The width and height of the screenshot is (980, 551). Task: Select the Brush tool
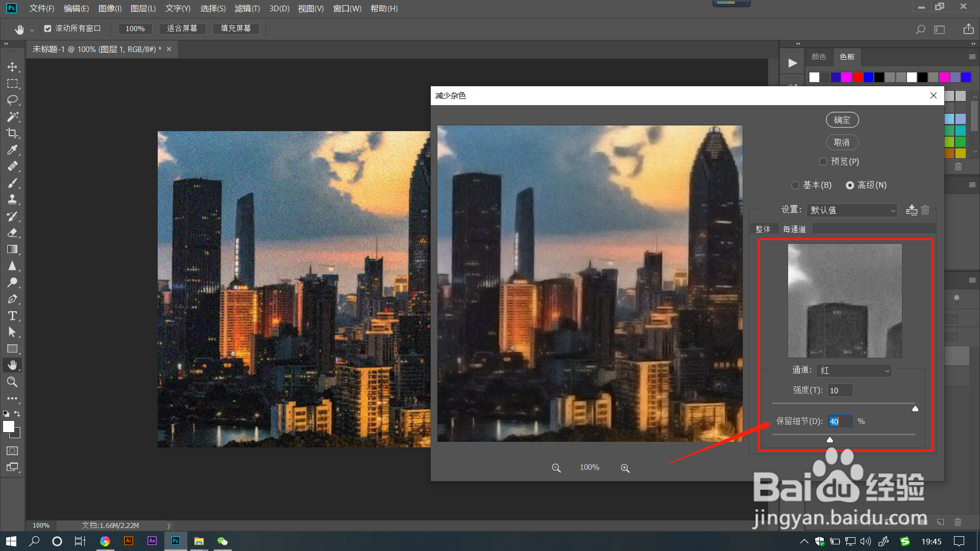[12, 183]
